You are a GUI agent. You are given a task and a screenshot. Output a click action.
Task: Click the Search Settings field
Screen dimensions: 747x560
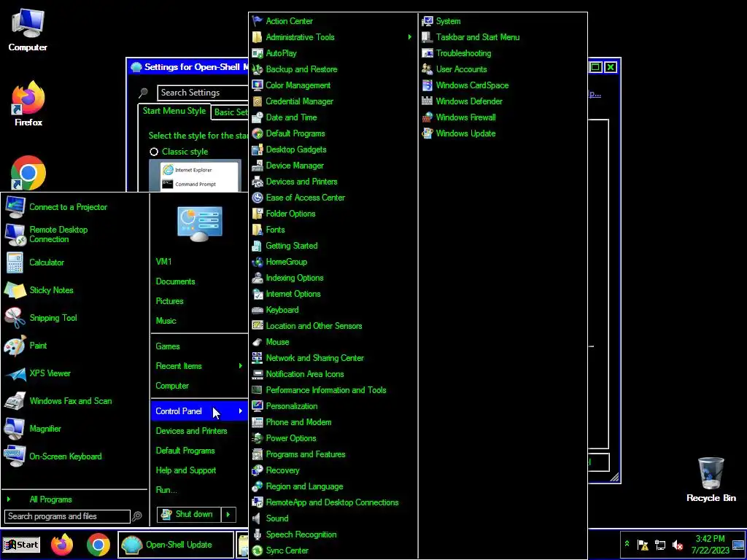203,93
